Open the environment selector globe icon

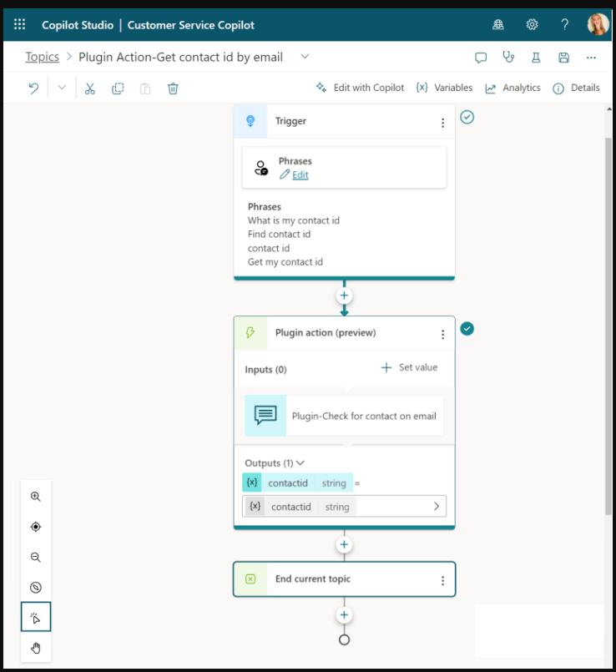[x=497, y=25]
